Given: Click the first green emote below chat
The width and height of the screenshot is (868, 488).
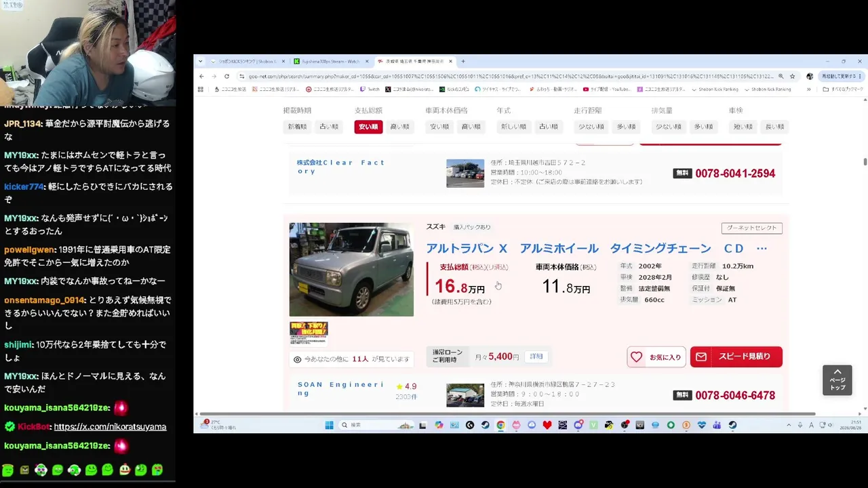Looking at the screenshot, I should pyautogui.click(x=8, y=470).
